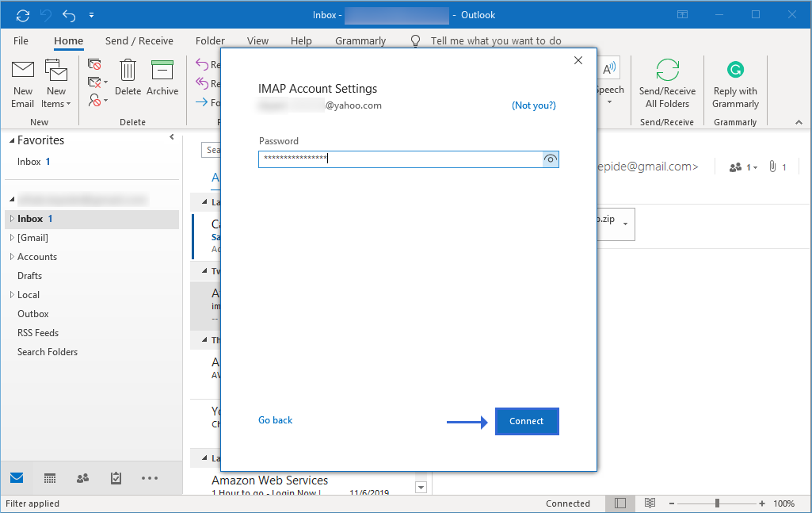Click the send/receive sync icon in title bar
Screen dimensions: 812x513
tap(23, 16)
